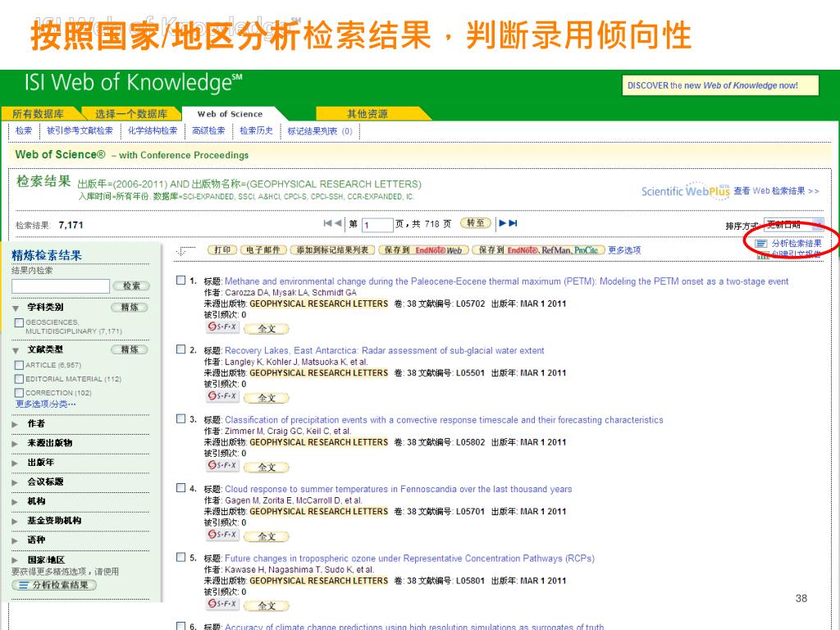Open 高级检索 in the submenu
The height and width of the screenshot is (630, 840).
click(208, 130)
